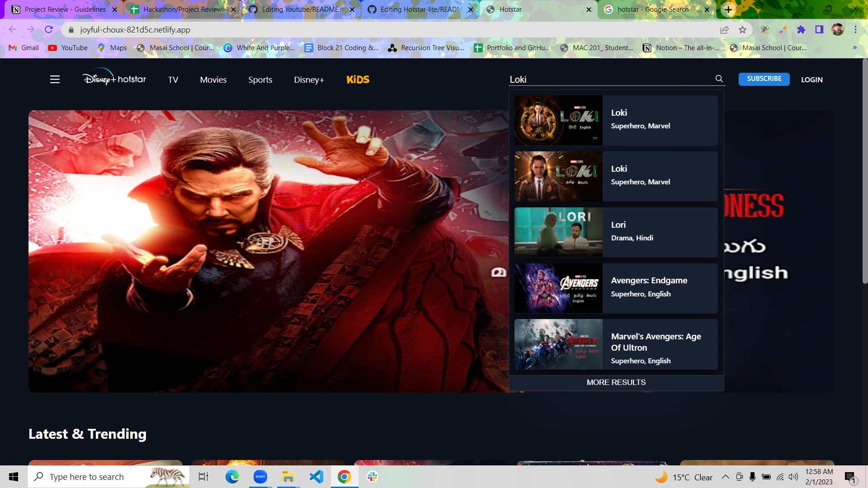Open the Chrome three-dot menu
868x488 pixels.
(855, 30)
